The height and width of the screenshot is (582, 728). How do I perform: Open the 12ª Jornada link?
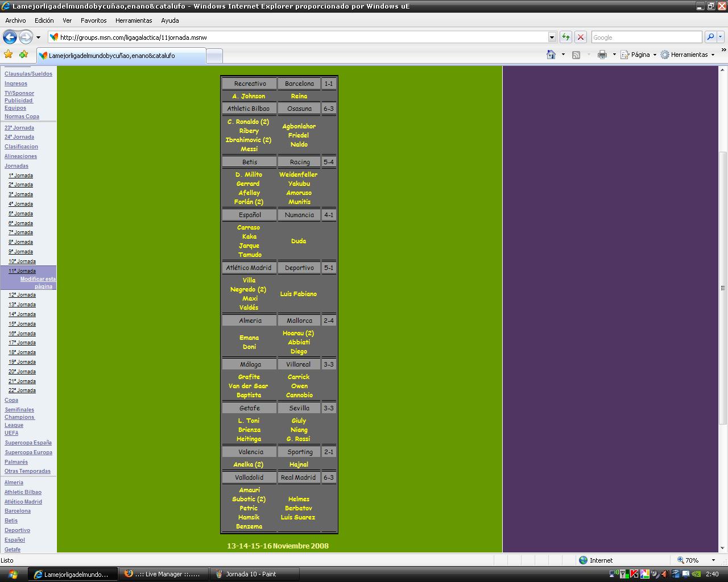click(x=22, y=295)
